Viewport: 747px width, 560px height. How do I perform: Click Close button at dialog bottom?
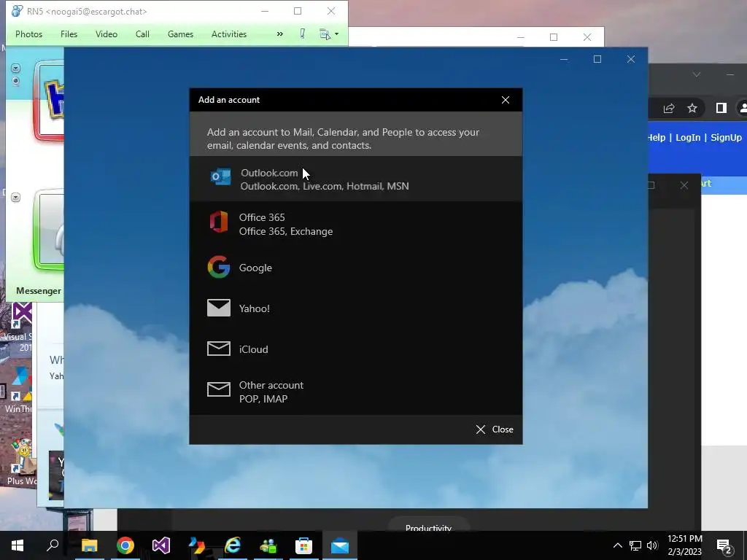coord(495,429)
